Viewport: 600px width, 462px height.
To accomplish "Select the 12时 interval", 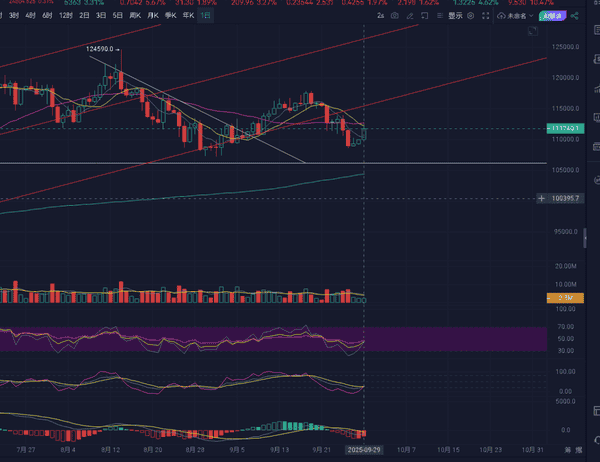I will pyautogui.click(x=65, y=17).
